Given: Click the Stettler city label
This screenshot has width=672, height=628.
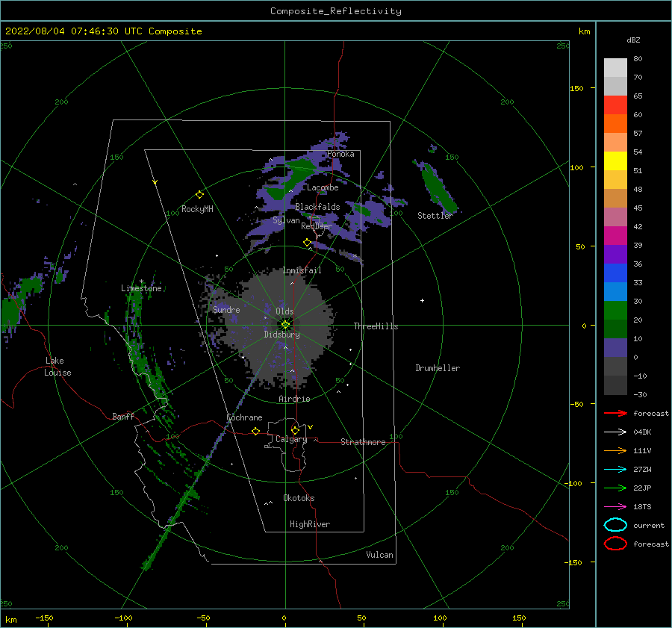Looking at the screenshot, I should (x=435, y=216).
